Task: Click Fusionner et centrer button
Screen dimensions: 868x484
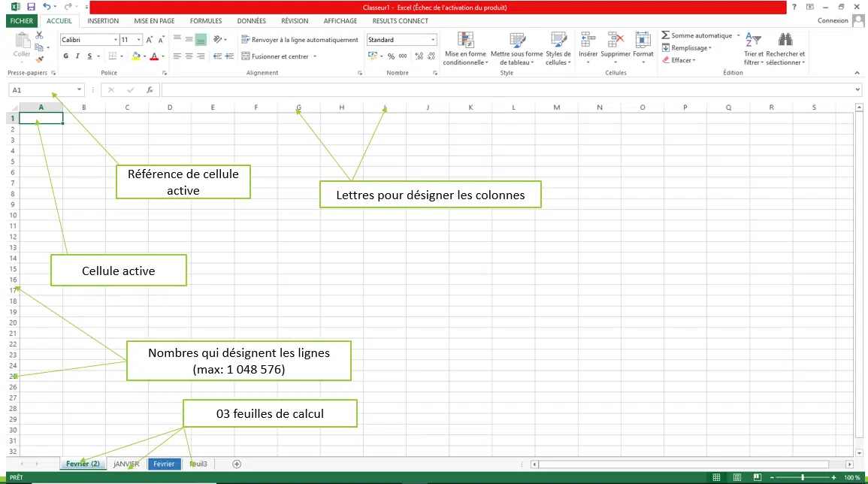Action: [x=275, y=56]
